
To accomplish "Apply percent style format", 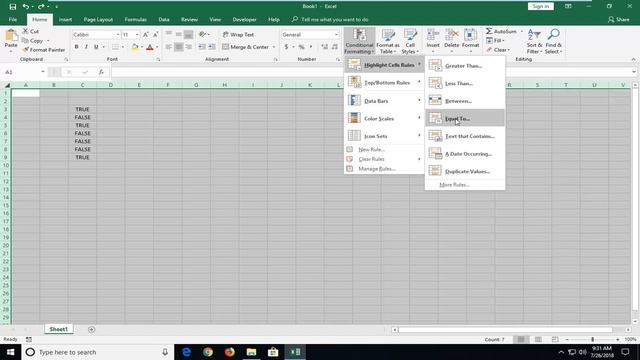I will coord(302,47).
